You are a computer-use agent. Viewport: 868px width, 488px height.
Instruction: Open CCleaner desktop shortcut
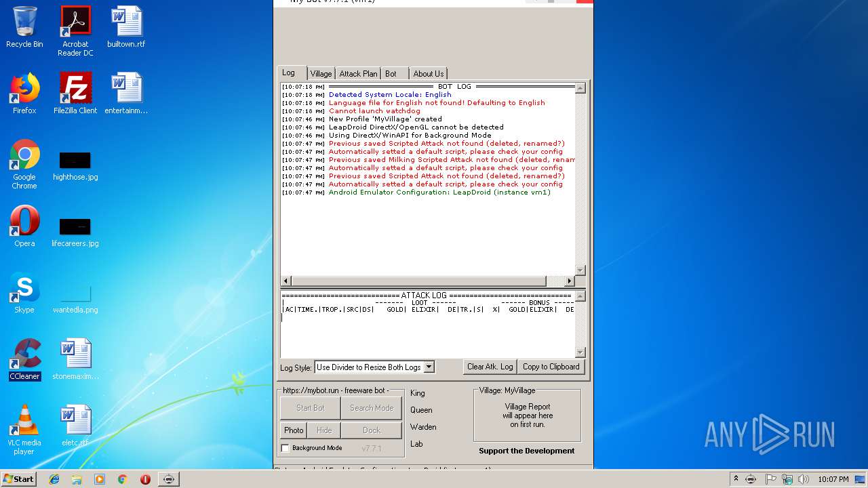coord(24,360)
